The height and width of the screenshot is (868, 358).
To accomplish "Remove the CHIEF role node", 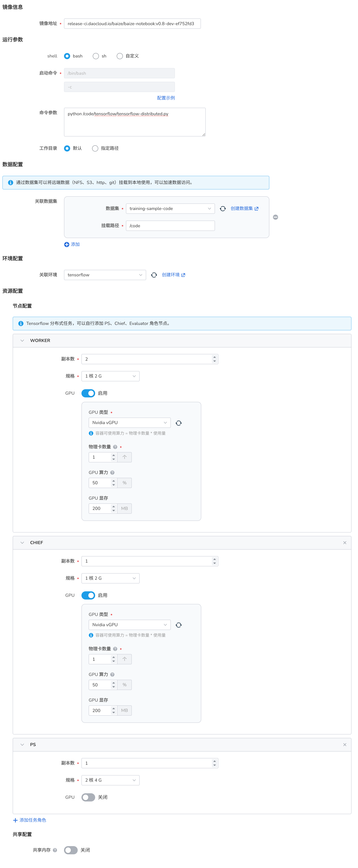I will click(x=344, y=542).
